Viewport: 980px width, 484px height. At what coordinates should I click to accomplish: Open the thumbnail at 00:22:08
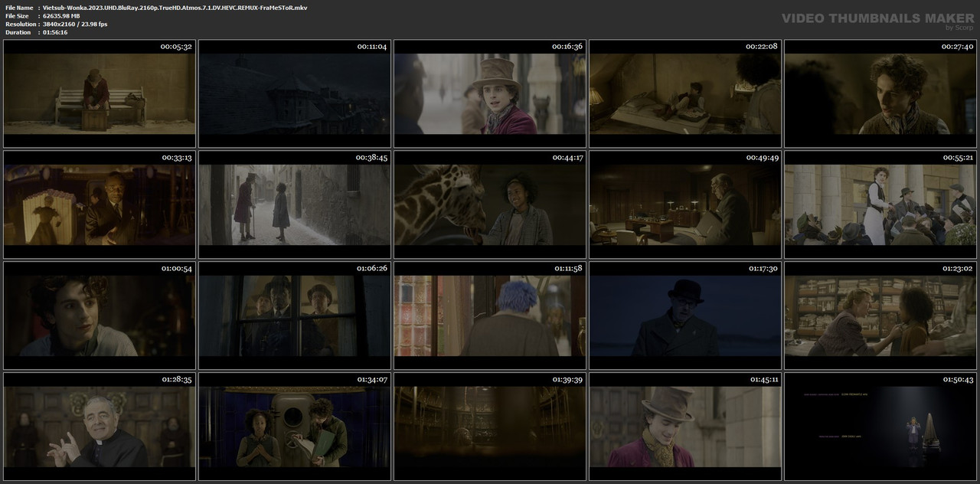[685, 93]
